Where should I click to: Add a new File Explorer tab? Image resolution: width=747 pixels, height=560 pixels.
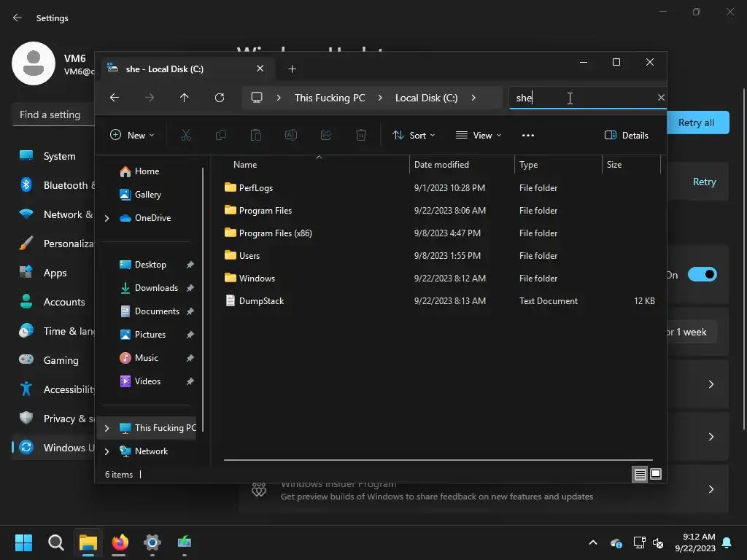[x=292, y=69]
